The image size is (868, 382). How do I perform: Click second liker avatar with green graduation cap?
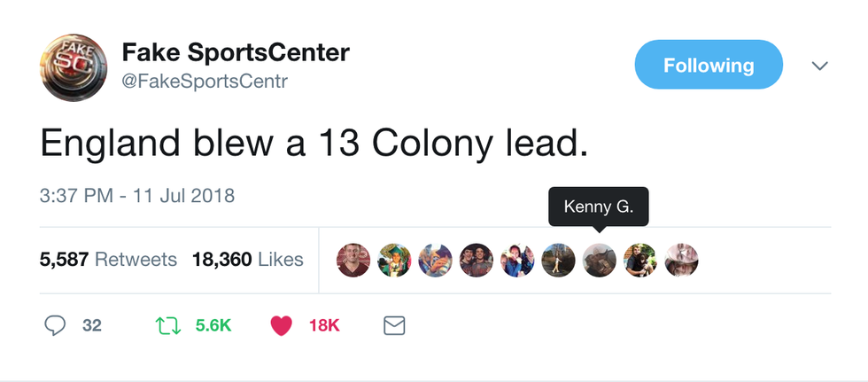tap(394, 260)
